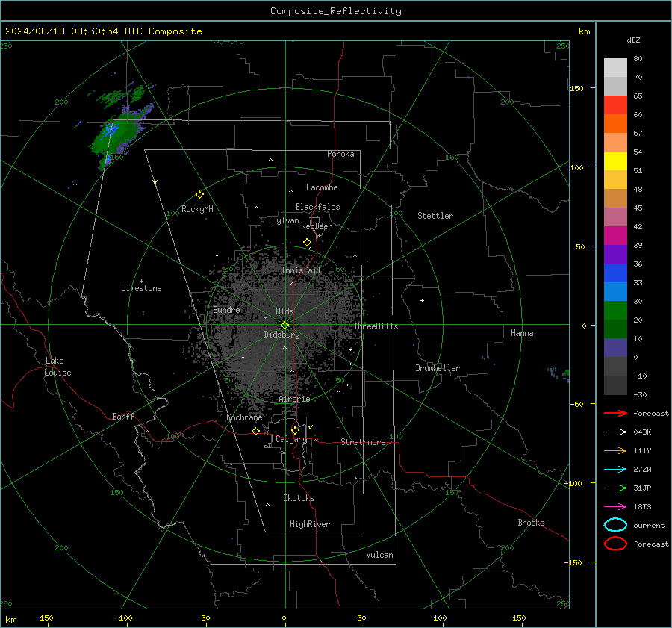Click the RockyMH label
This screenshot has height=628, width=672.
point(197,209)
